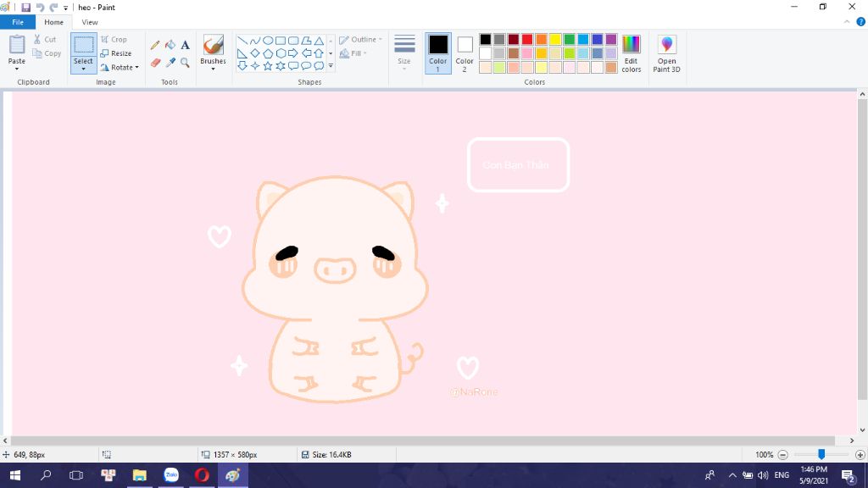Adjust the zoom slider handle
The image size is (868, 488).
pos(821,454)
